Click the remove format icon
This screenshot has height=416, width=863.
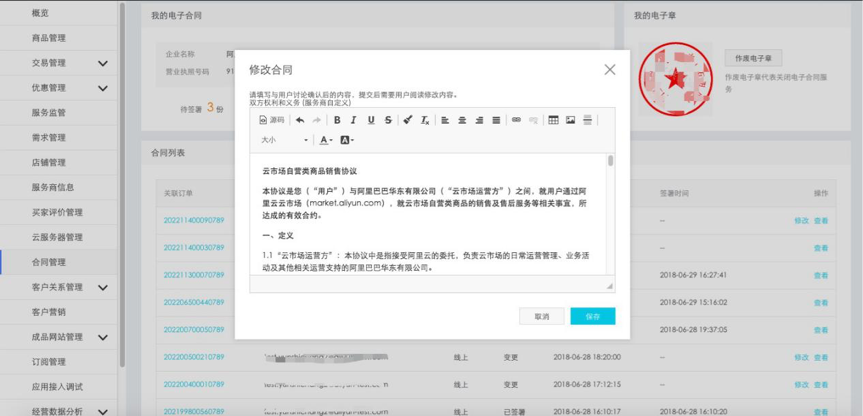(425, 120)
